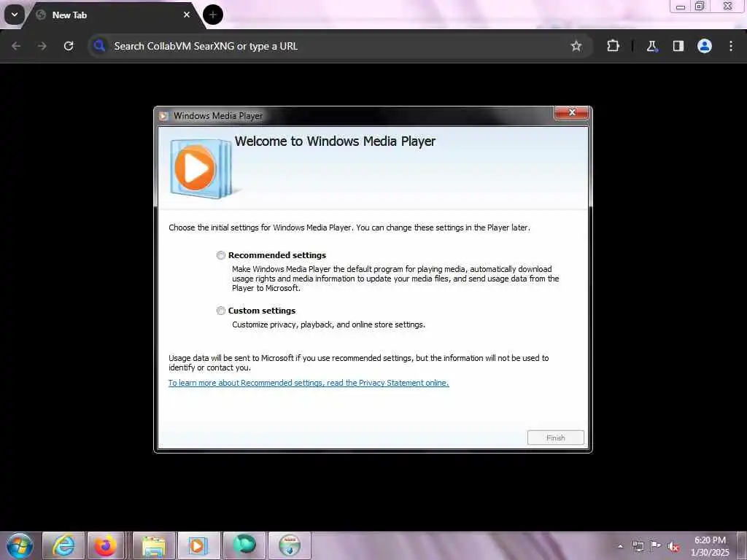The image size is (747, 560).
Task: Open the Windows Start menu orb
Action: click(20, 545)
